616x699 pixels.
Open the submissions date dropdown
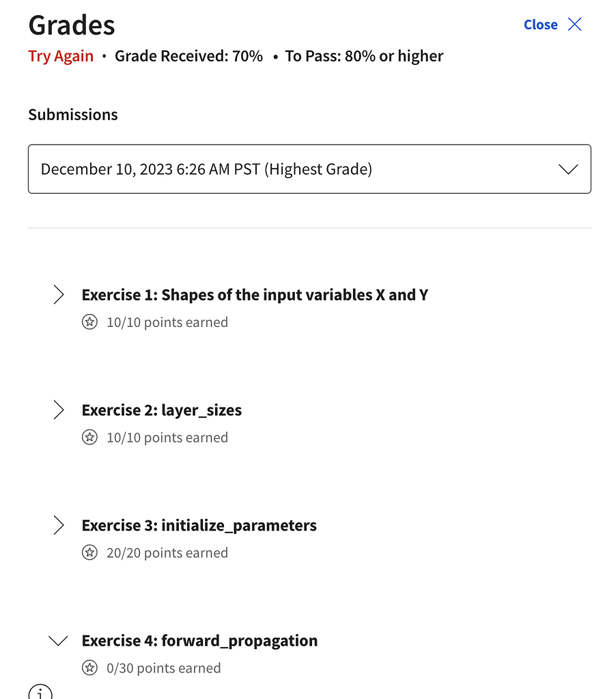click(x=309, y=169)
